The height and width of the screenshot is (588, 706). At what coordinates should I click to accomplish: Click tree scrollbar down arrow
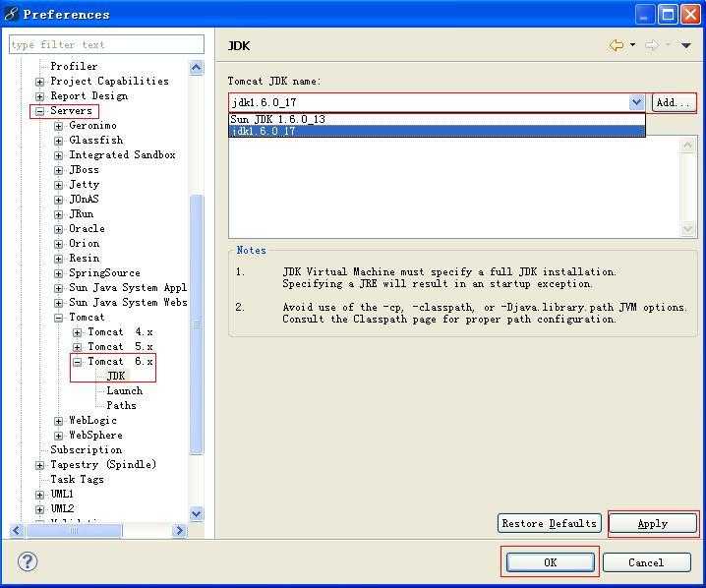click(197, 513)
